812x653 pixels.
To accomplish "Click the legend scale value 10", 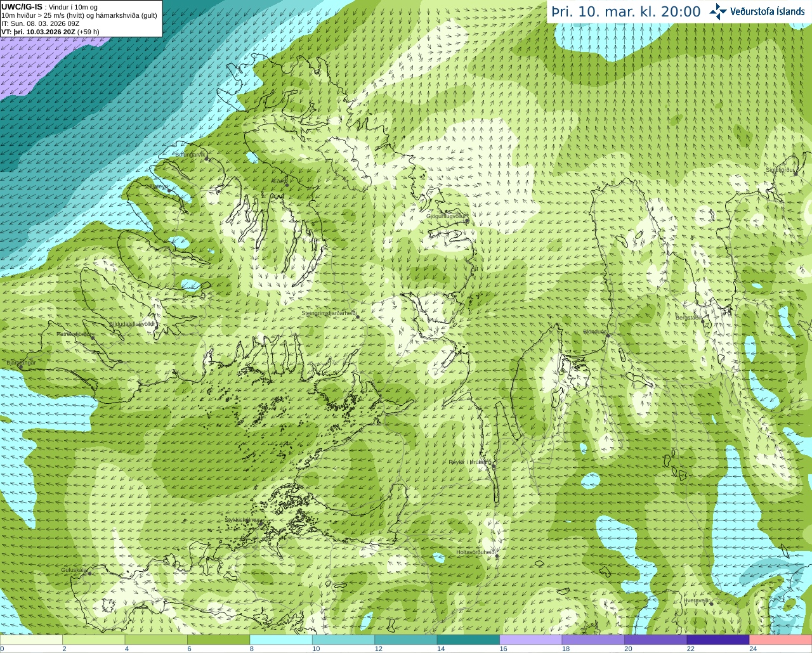I will click(316, 649).
